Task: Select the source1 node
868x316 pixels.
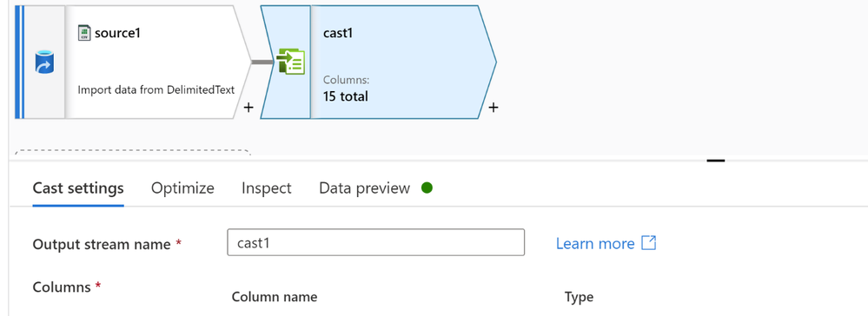Action: (x=133, y=62)
